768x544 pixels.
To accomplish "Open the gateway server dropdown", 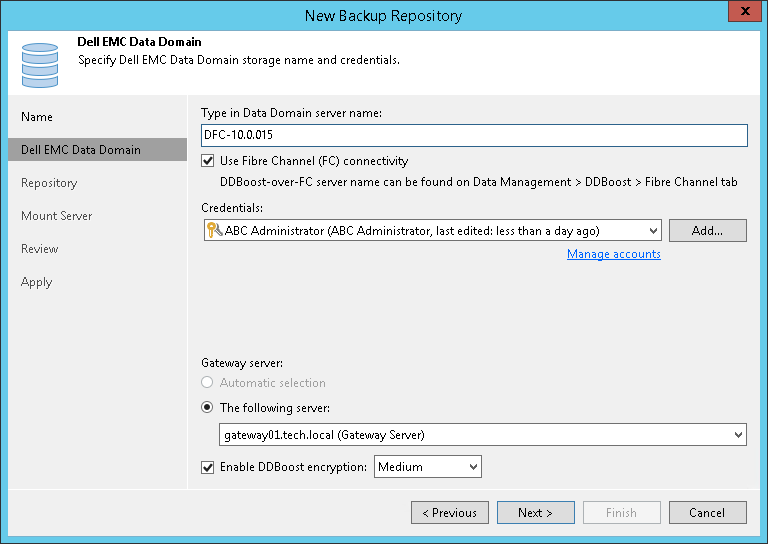I will (738, 435).
